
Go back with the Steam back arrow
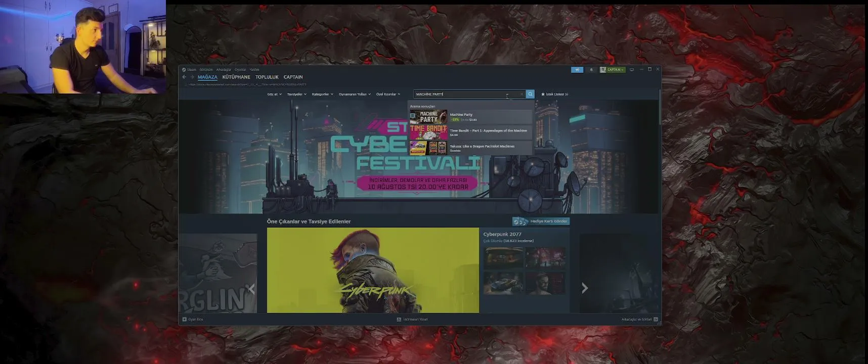184,77
